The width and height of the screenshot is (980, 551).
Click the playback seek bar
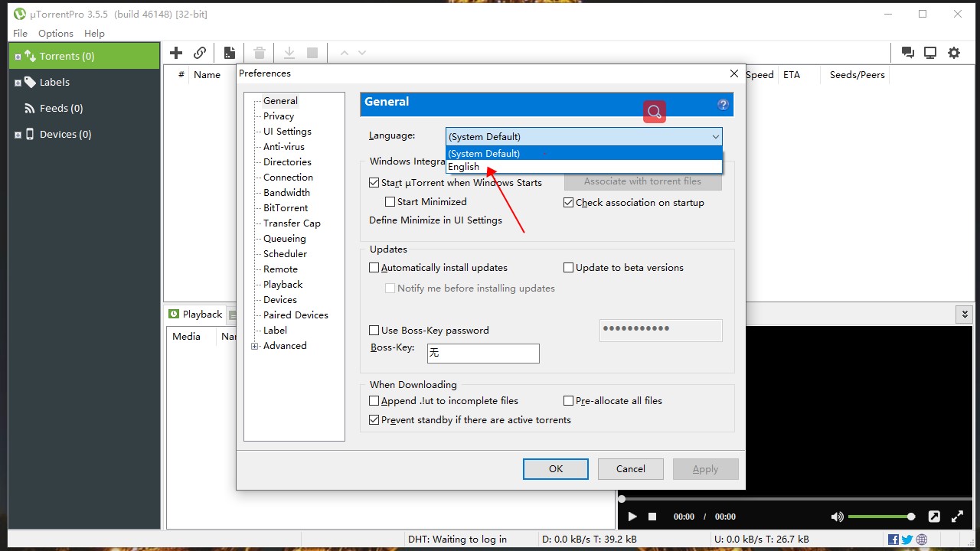[x=795, y=499]
